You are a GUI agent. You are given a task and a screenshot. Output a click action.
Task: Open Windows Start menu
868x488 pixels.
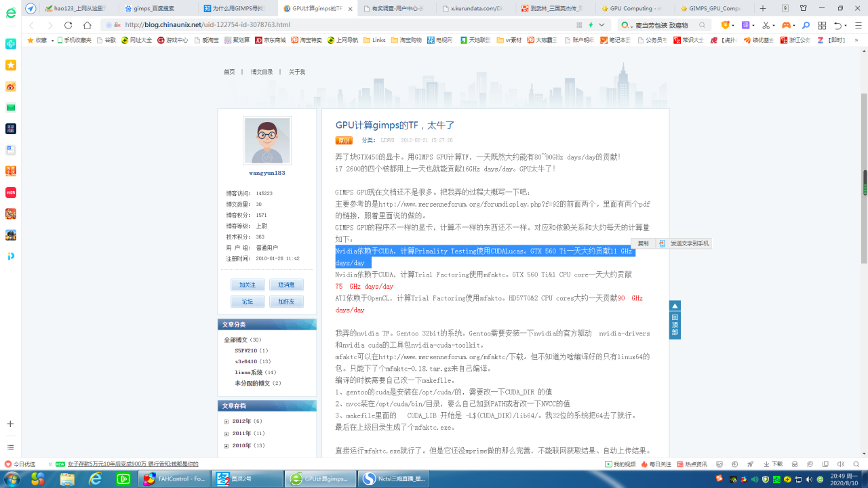tap(13, 479)
